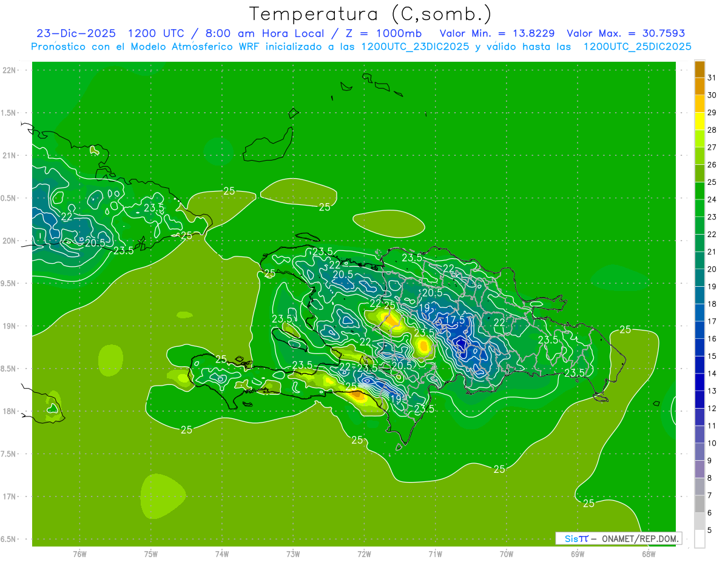This screenshot has height=562, width=728.
Task: Click the '74W' longitude axis label
Action: pyautogui.click(x=222, y=554)
